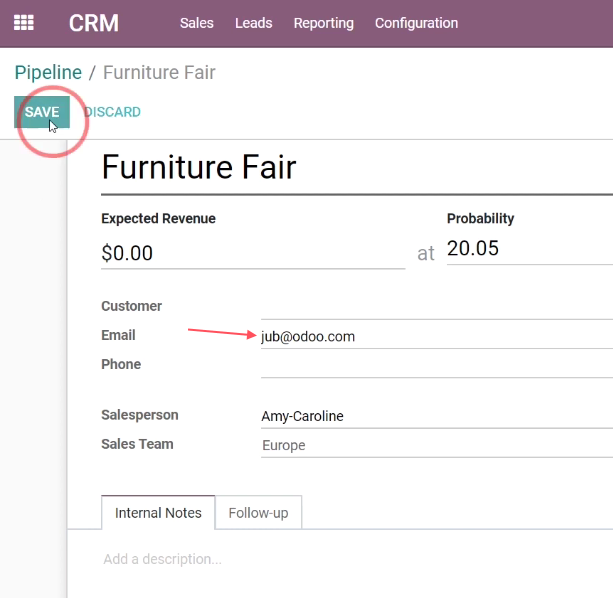Save the Furniture Fair opportunity

pos(42,112)
